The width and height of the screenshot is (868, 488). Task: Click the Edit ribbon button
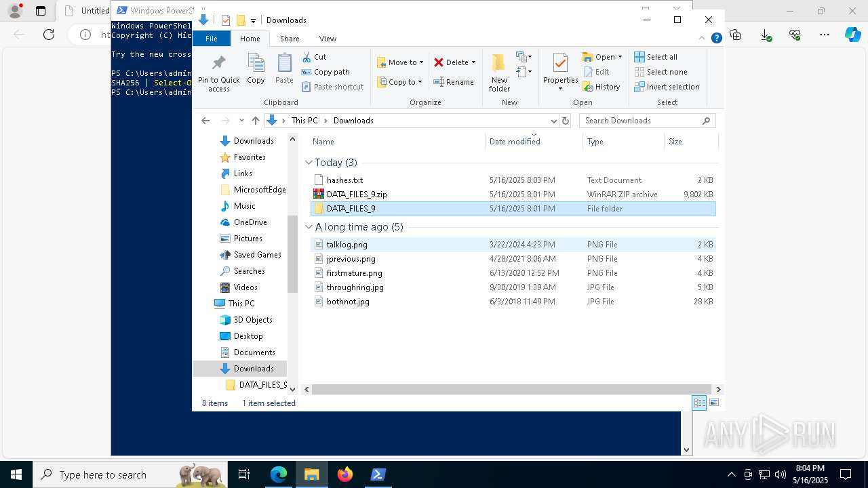pyautogui.click(x=596, y=72)
